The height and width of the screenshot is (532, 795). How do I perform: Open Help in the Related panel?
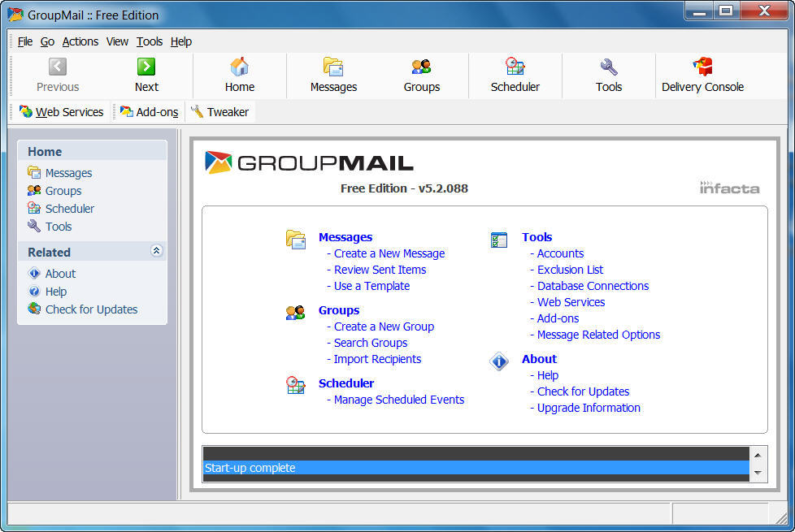(x=56, y=292)
